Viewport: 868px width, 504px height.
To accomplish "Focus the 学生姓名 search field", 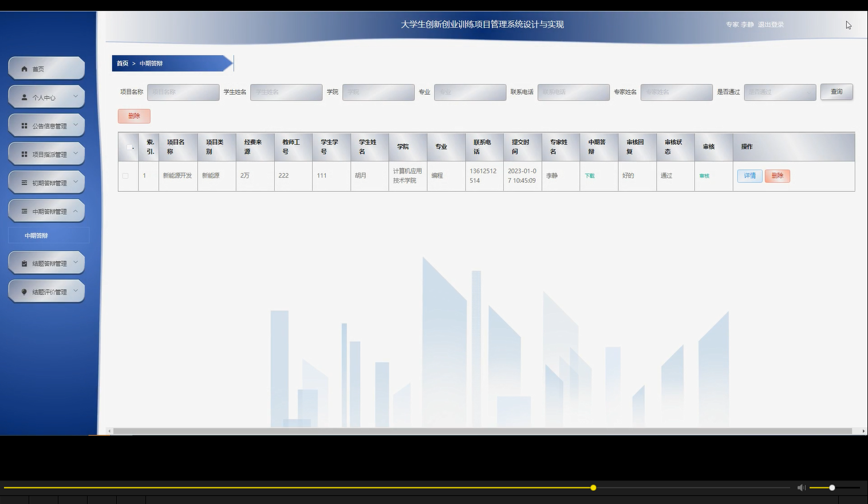I will click(286, 92).
